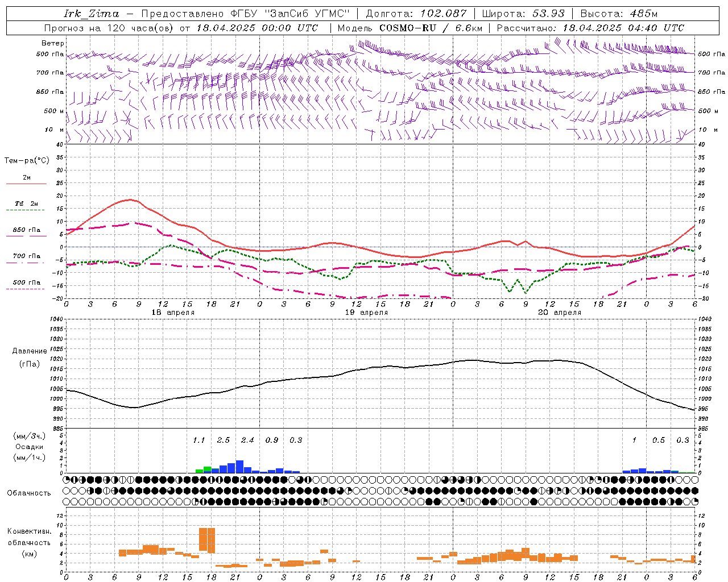Click the 3-hour precipitation value 2.5

click(224, 440)
